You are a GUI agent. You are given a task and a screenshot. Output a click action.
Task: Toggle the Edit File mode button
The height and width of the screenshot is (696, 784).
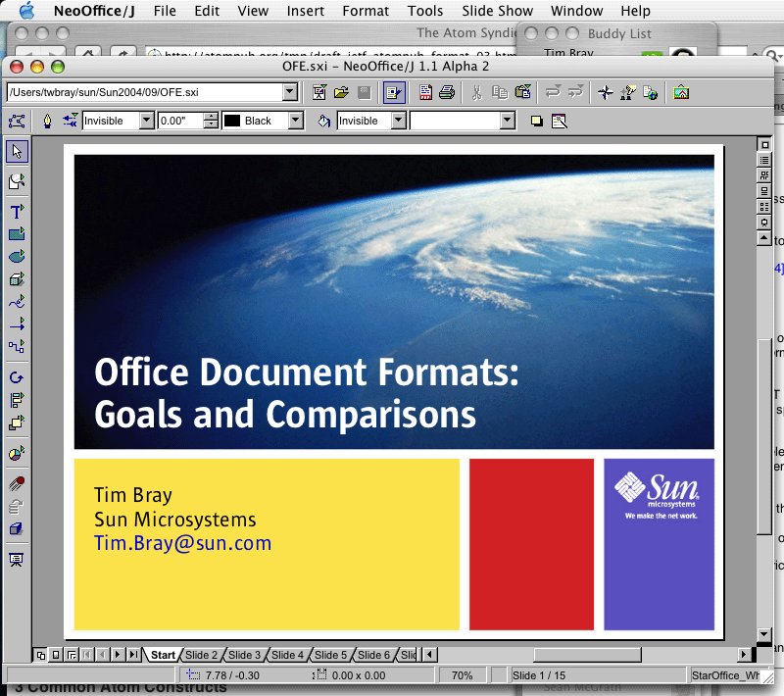tap(394, 92)
